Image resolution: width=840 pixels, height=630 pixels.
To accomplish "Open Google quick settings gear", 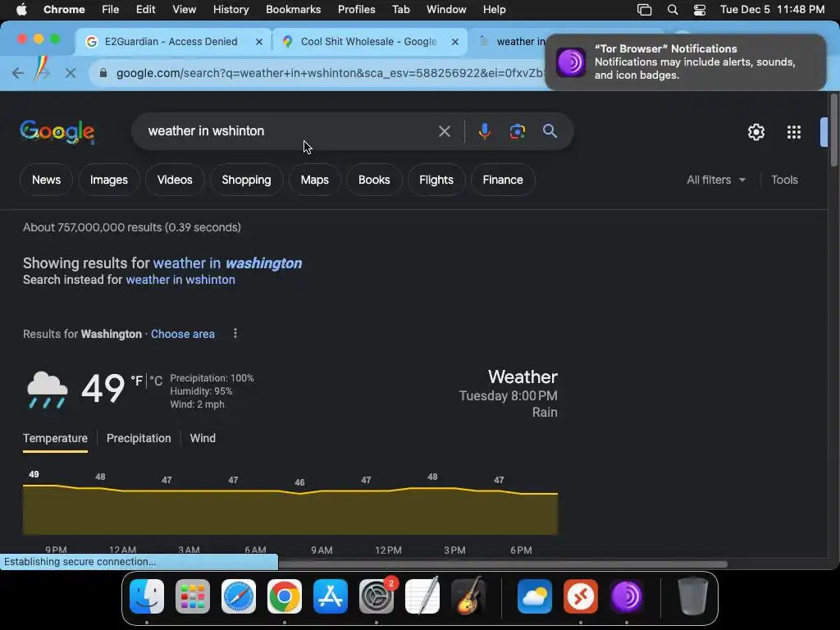I will 756,132.
